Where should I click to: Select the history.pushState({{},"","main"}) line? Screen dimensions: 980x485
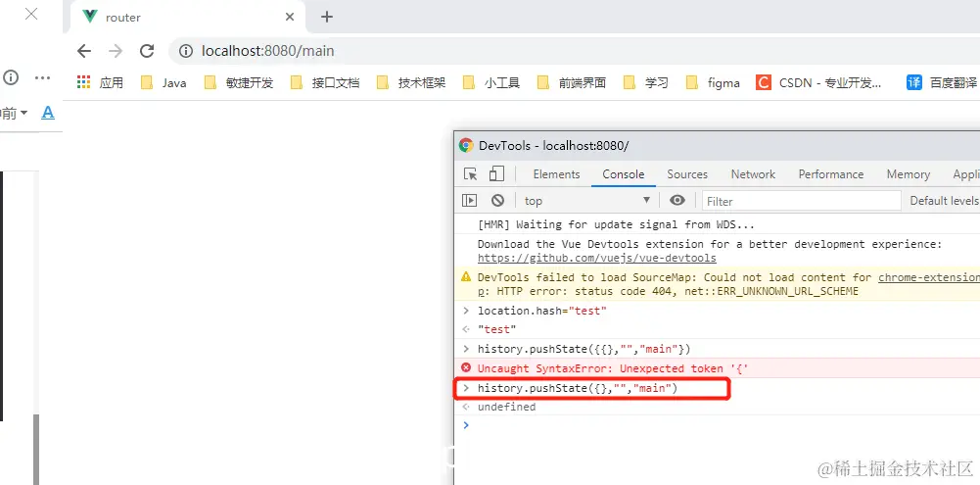(x=717, y=349)
